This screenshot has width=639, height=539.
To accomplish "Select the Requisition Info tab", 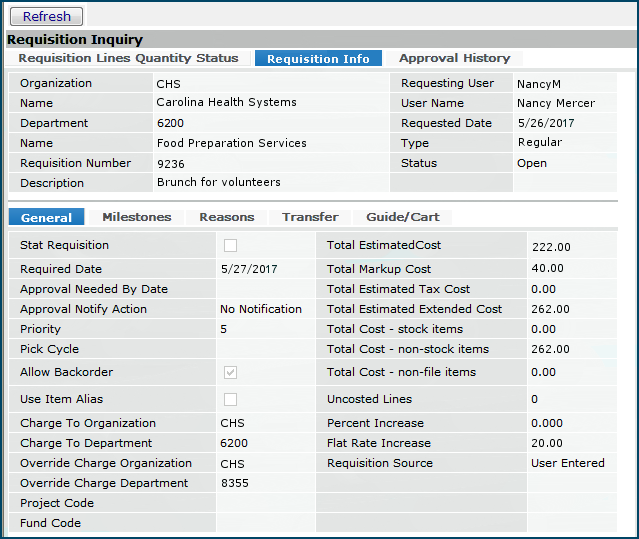I will tap(317, 58).
